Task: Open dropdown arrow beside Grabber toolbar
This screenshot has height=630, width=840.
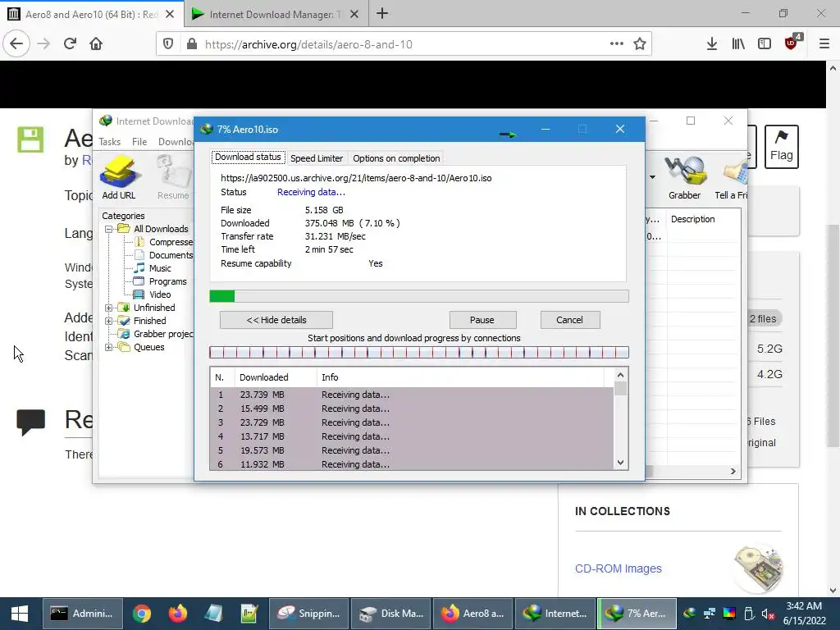Action: coord(652,177)
